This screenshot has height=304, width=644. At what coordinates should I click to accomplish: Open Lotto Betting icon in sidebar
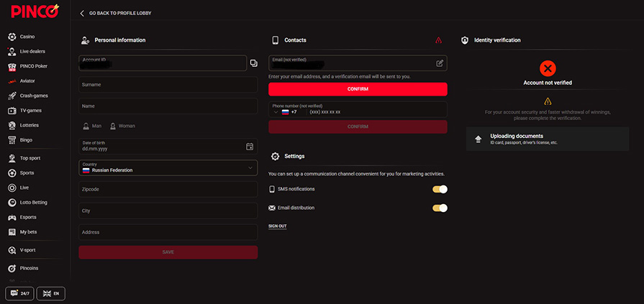click(x=12, y=203)
